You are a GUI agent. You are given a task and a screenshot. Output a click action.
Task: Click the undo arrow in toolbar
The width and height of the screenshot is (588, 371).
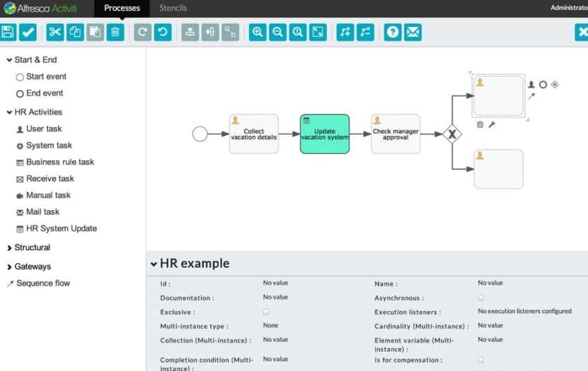(x=163, y=32)
